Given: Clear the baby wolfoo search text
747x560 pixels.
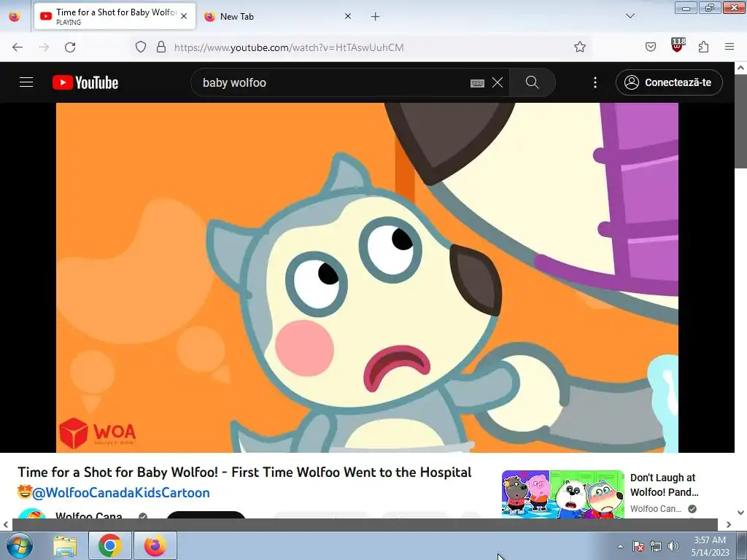Looking at the screenshot, I should click(498, 82).
